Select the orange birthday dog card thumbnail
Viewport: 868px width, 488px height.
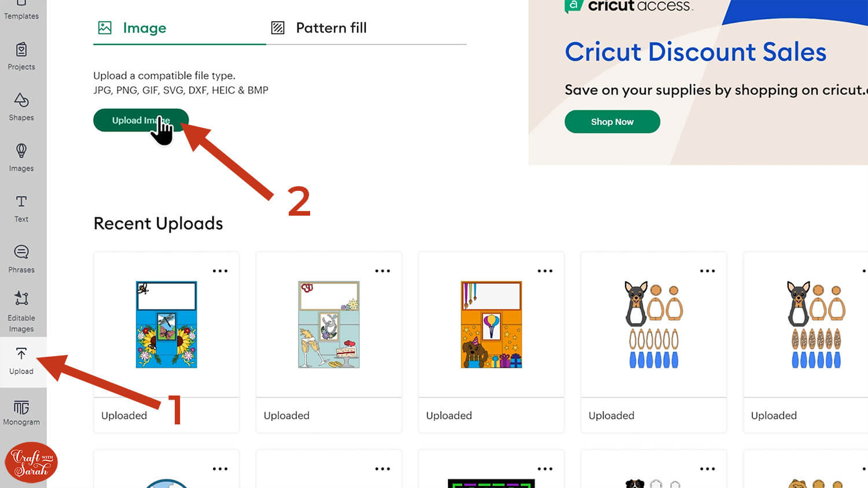point(491,324)
